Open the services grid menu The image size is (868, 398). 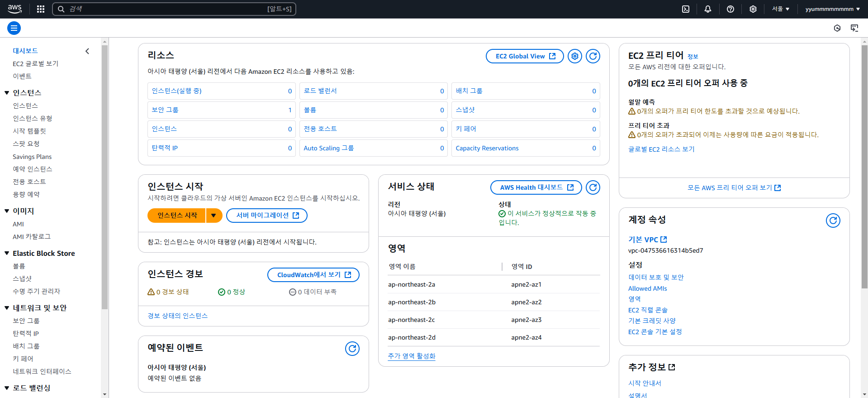(x=41, y=9)
